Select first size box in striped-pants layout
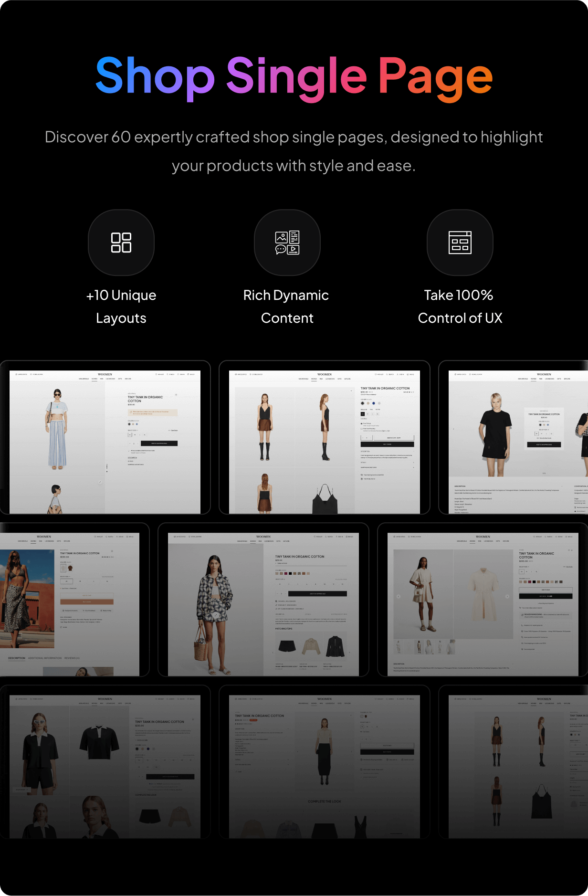 pyautogui.click(x=129, y=435)
